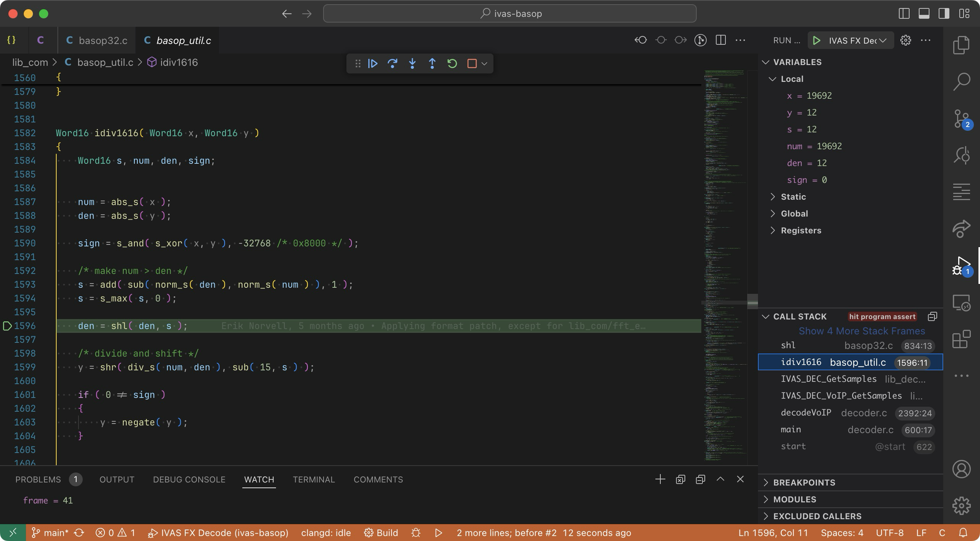Click the Step Out debug arrow
The image size is (980, 541).
(432, 64)
